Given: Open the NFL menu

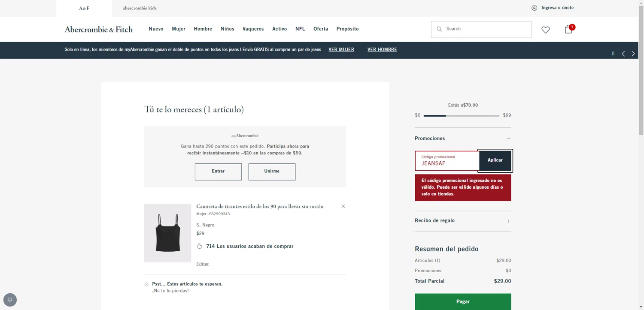Looking at the screenshot, I should [300, 29].
